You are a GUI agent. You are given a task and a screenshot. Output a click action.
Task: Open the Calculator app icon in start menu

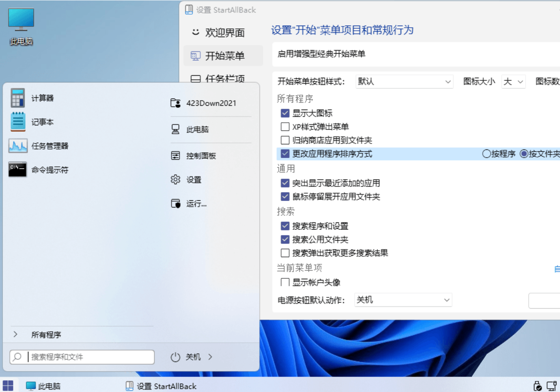pos(18,98)
